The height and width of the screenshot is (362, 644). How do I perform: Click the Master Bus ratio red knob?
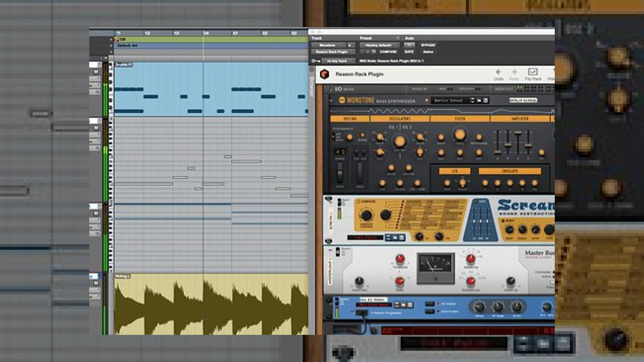point(400,281)
